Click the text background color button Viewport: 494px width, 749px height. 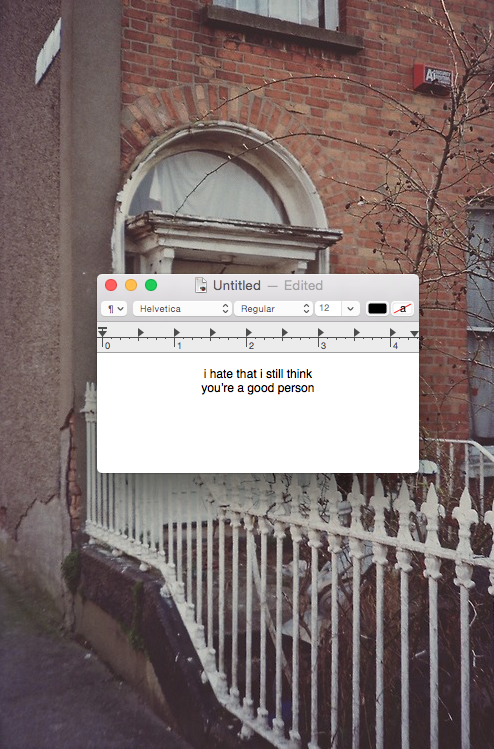(x=403, y=309)
